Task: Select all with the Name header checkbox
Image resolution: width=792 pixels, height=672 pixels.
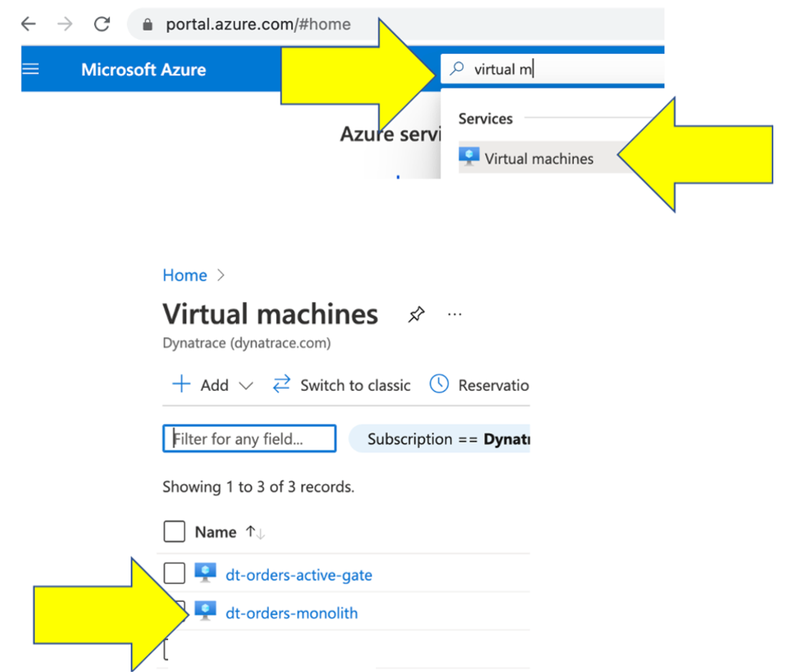Action: 174,532
